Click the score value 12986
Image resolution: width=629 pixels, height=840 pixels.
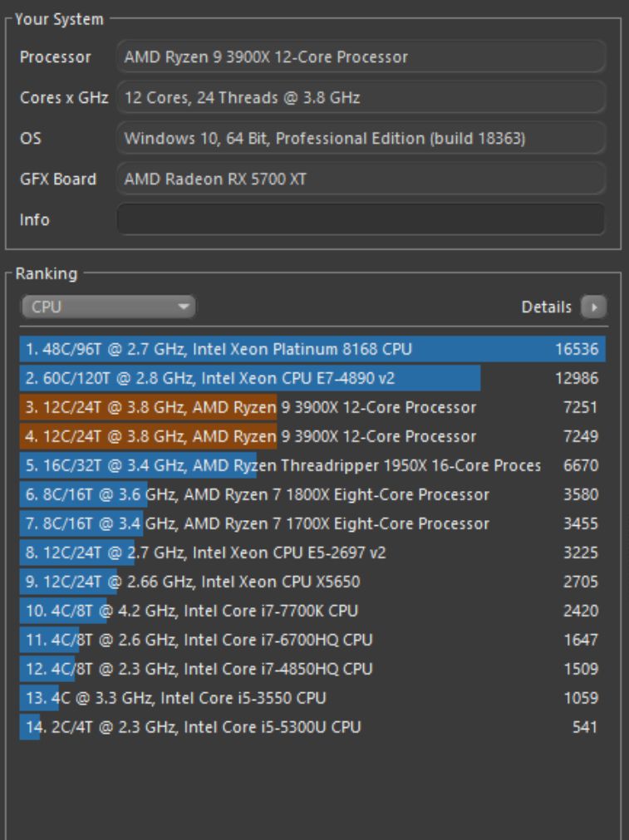tap(577, 378)
